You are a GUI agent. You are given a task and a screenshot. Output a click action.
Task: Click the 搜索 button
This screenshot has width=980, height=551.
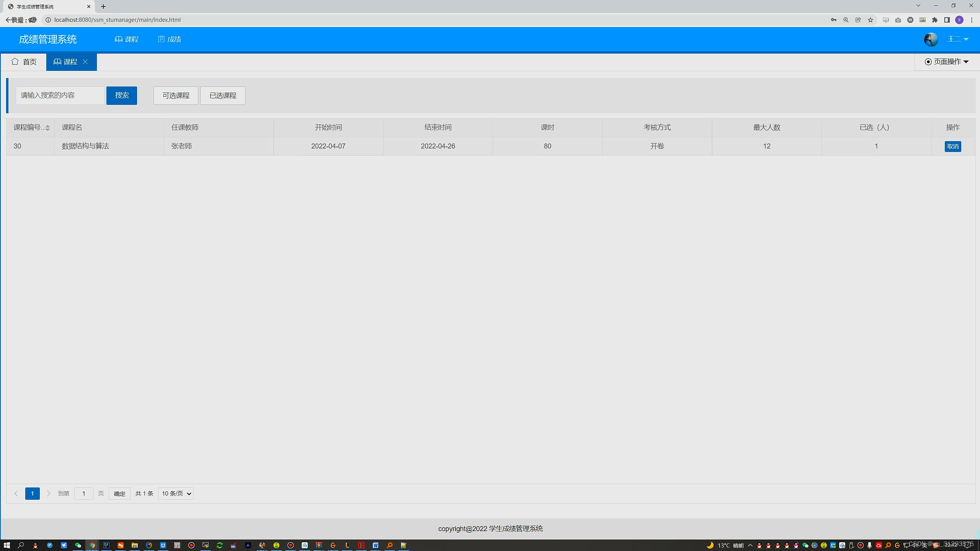click(x=122, y=96)
